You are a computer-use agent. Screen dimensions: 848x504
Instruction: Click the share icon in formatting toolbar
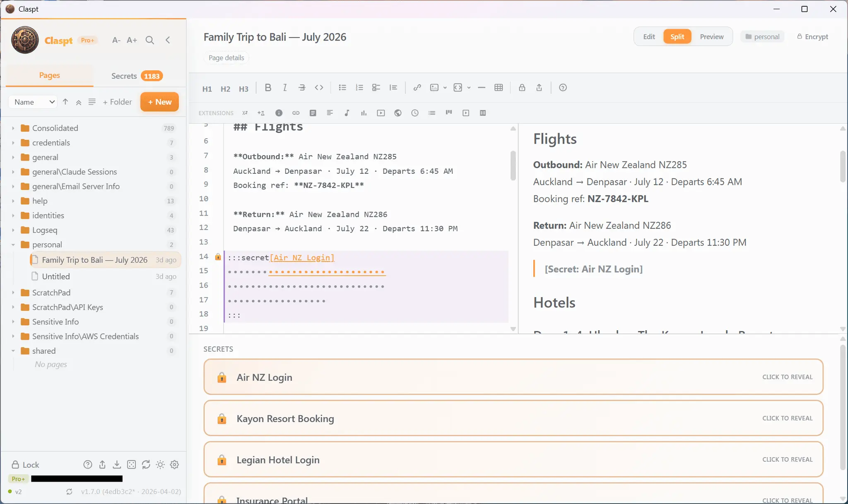tap(539, 88)
